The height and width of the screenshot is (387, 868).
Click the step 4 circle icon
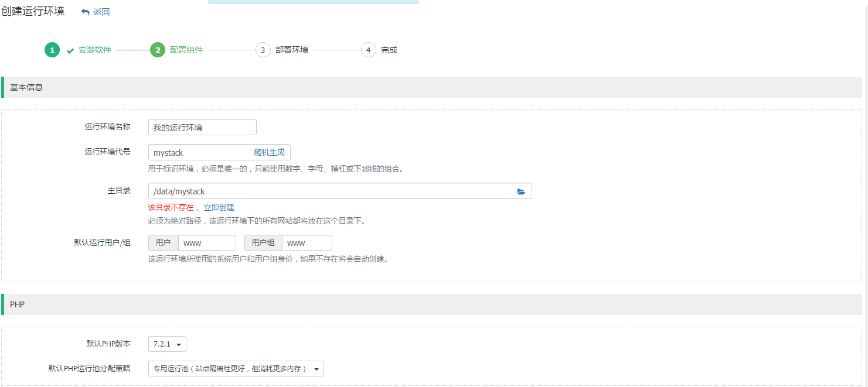pos(368,50)
